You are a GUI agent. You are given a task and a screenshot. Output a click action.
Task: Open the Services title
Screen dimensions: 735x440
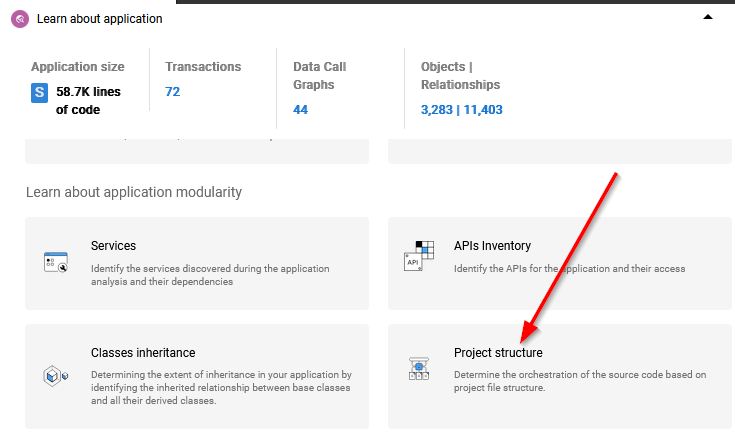113,246
